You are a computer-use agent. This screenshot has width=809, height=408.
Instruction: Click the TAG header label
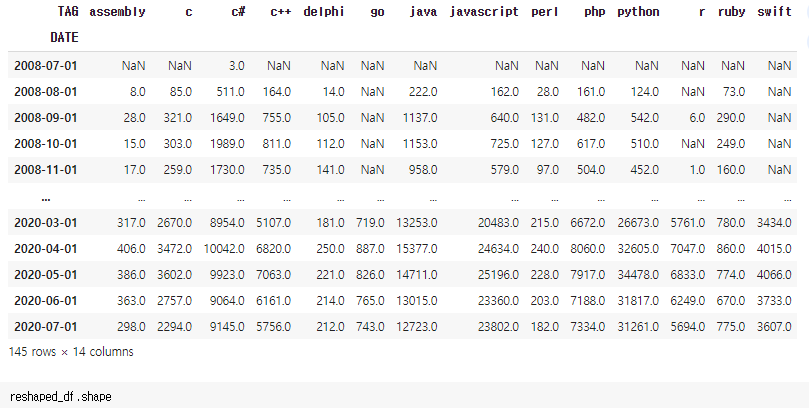click(x=68, y=11)
